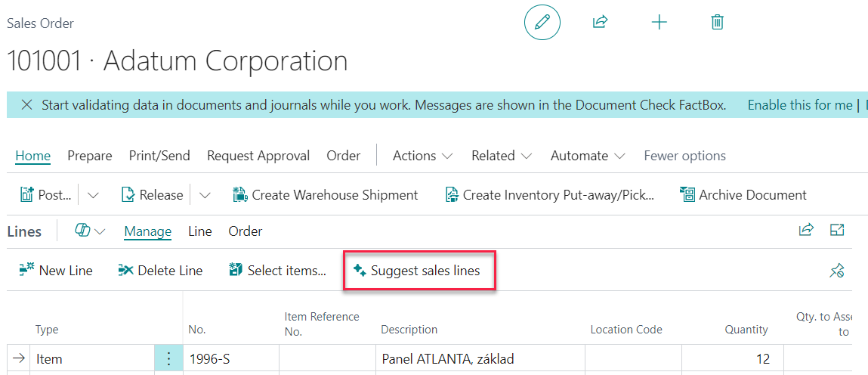
Task: Select the Manage tab in Lines
Action: pos(148,231)
